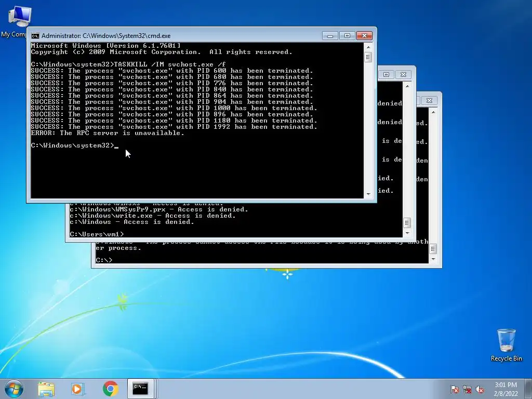Viewport: 532px width, 399px height.
Task: Click the Microsoft Windows Version 6.1.7601 line
Action: coord(105,46)
